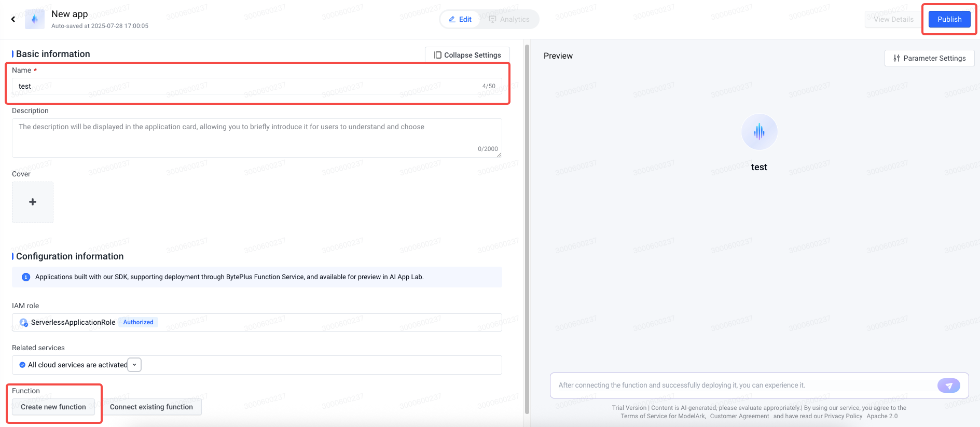Connect an existing function
The image size is (980, 427).
[151, 407]
